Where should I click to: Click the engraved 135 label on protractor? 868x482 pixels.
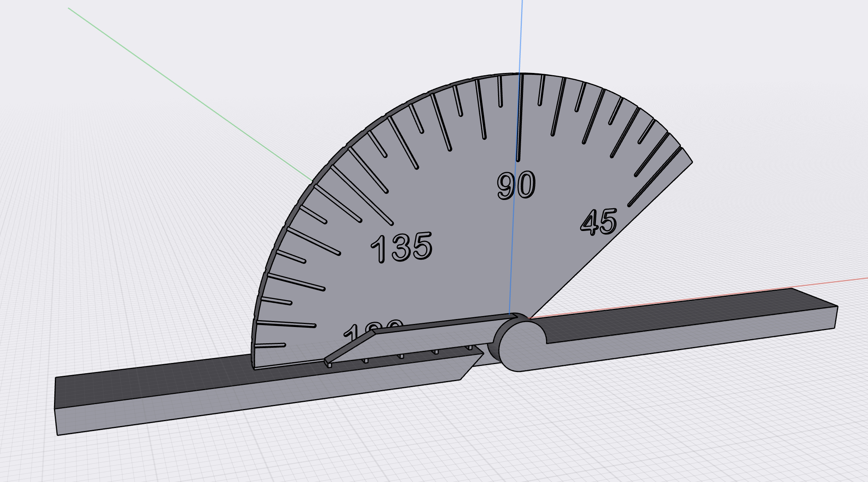pos(401,247)
